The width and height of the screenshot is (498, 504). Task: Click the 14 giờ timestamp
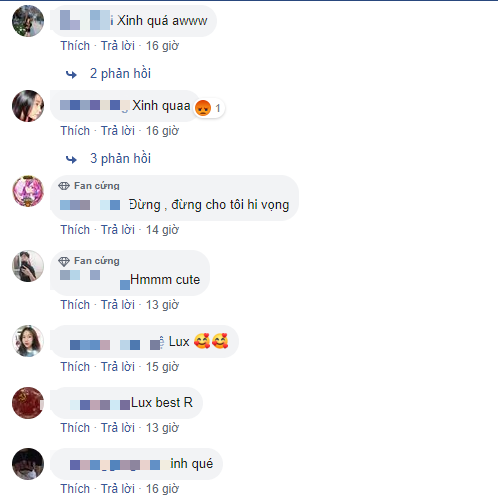point(163,230)
